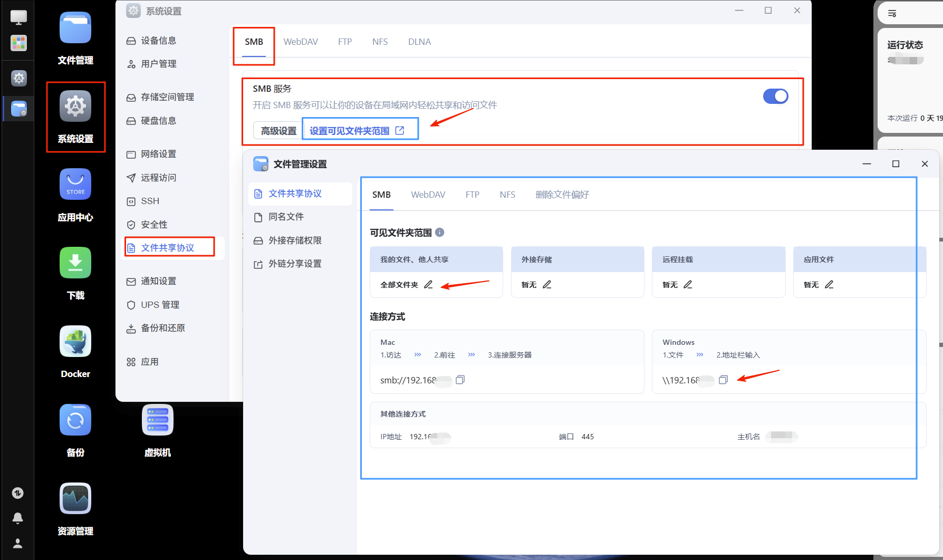The height and width of the screenshot is (560, 943).
Task: Open the 下载 download app icon
Action: [75, 263]
